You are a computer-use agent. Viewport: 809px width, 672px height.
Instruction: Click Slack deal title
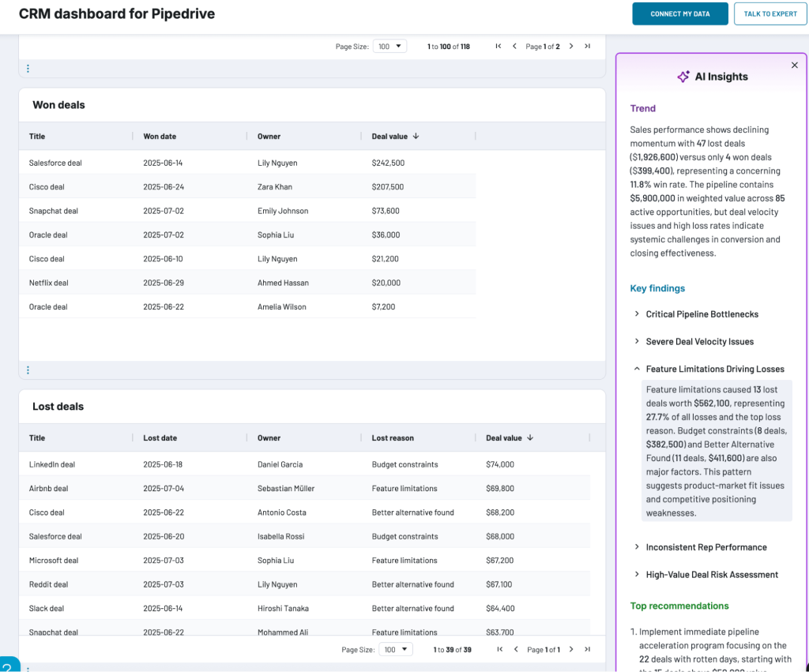(x=47, y=609)
